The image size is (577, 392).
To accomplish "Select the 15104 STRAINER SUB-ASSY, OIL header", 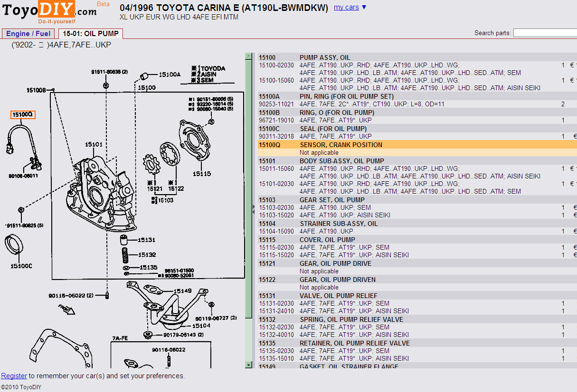I will (417, 224).
